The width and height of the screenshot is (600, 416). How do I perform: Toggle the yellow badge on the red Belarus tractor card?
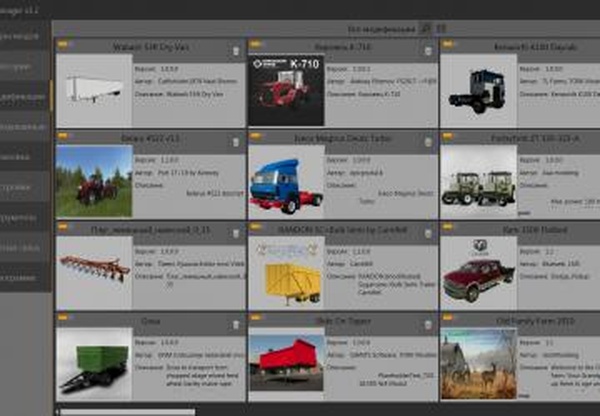62,135
